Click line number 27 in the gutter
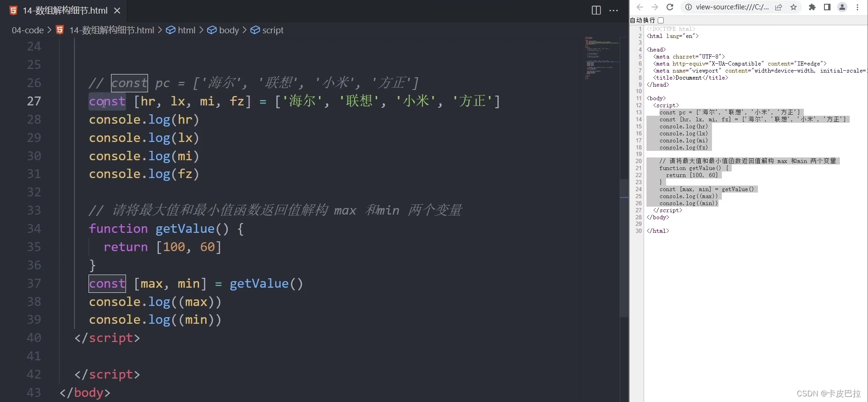868x402 pixels. (x=34, y=101)
